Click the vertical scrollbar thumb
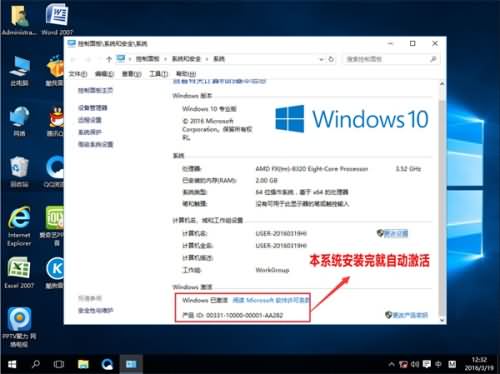Viewport: 500px width, 374px height. [x=442, y=207]
